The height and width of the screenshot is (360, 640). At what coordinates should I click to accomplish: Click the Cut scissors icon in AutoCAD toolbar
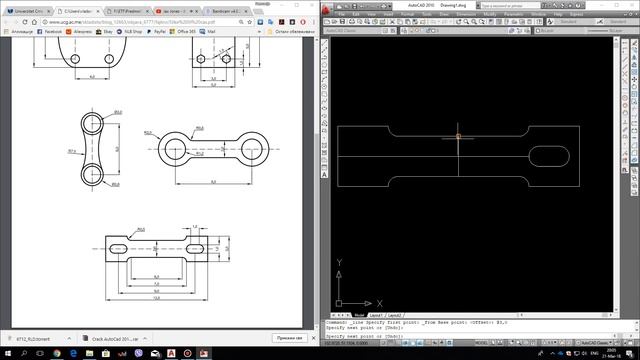[392, 22]
